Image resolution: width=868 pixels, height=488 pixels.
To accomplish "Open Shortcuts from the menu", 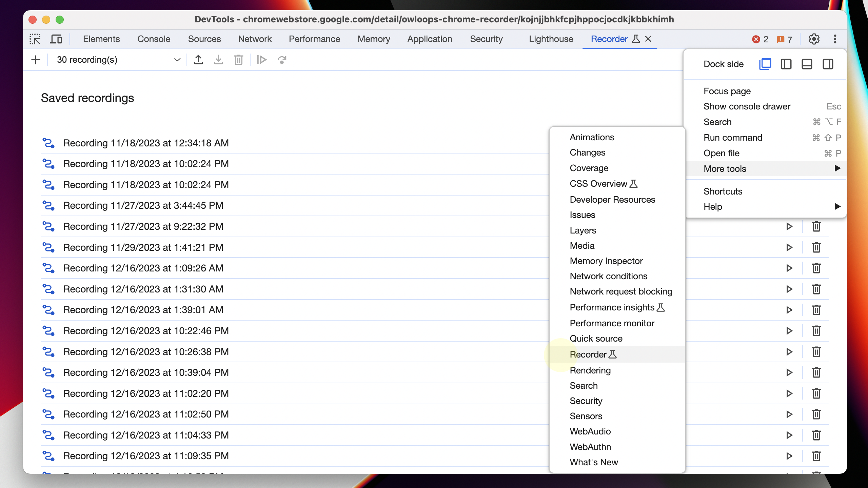I will pos(766,191).
